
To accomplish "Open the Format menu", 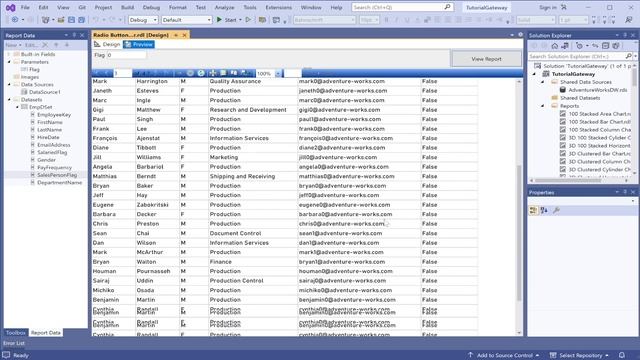I will click(x=178, y=7).
